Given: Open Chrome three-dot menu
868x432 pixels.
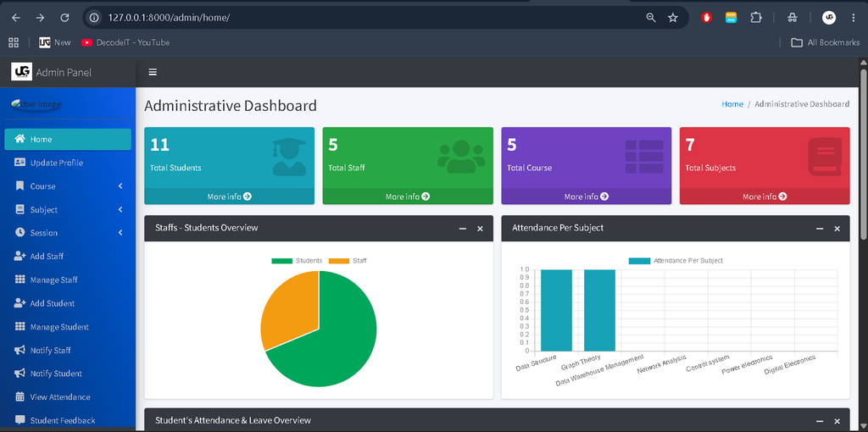Looking at the screenshot, I should [854, 18].
